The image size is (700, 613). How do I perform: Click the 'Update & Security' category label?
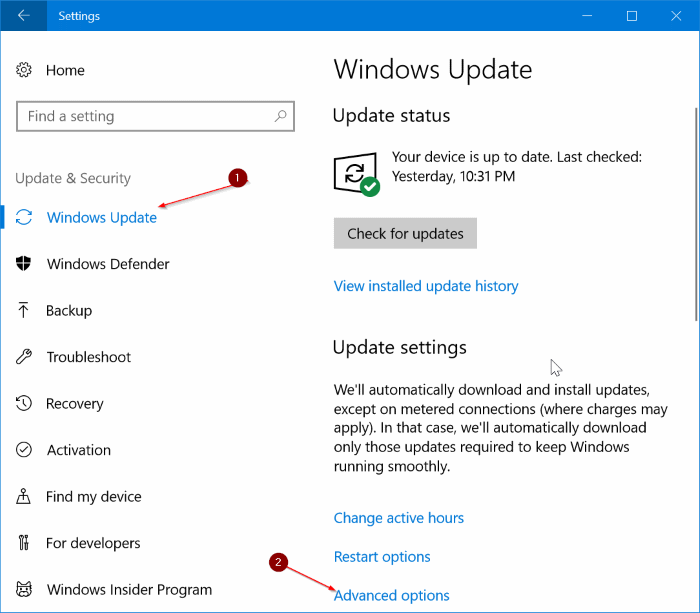pos(73,178)
